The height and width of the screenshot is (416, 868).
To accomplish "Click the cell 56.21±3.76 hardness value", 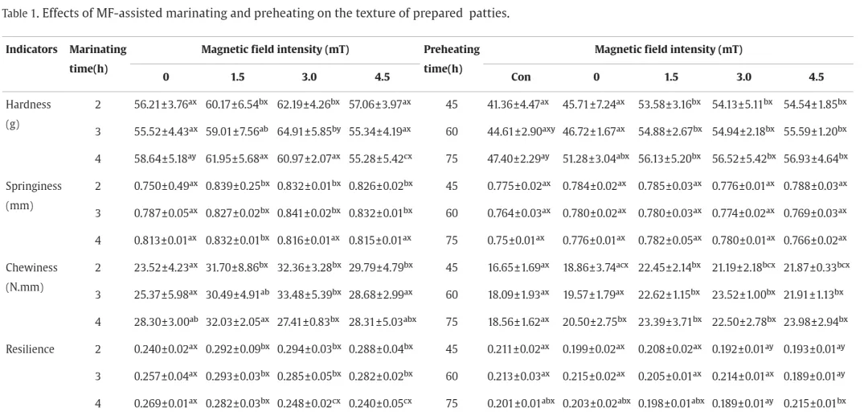I will point(166,104).
